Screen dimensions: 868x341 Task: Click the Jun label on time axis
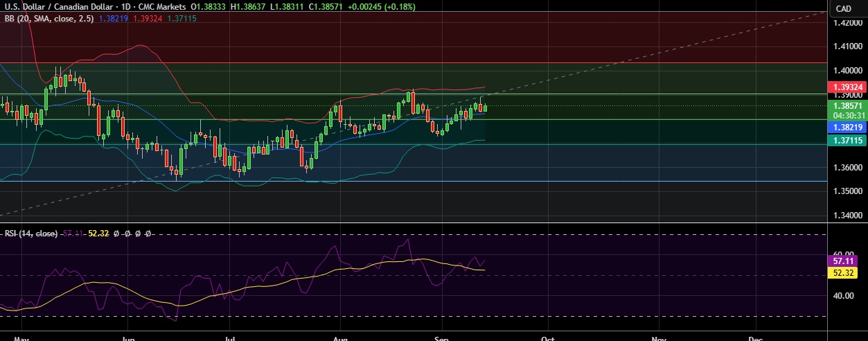coord(128,339)
